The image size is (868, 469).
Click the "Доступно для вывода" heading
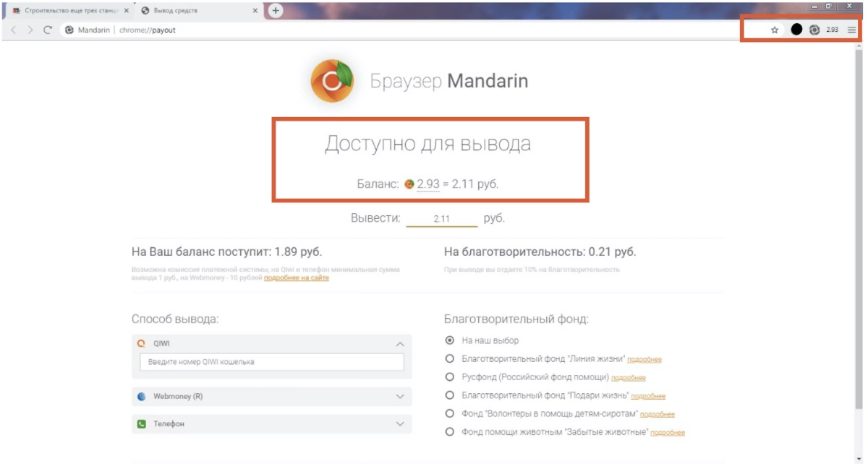427,144
